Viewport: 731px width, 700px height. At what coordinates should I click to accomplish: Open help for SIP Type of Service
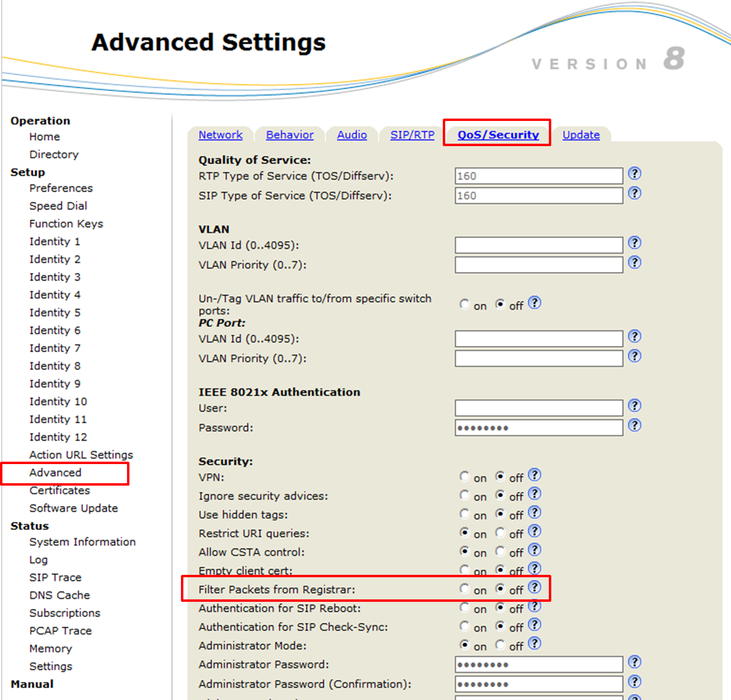(x=635, y=193)
